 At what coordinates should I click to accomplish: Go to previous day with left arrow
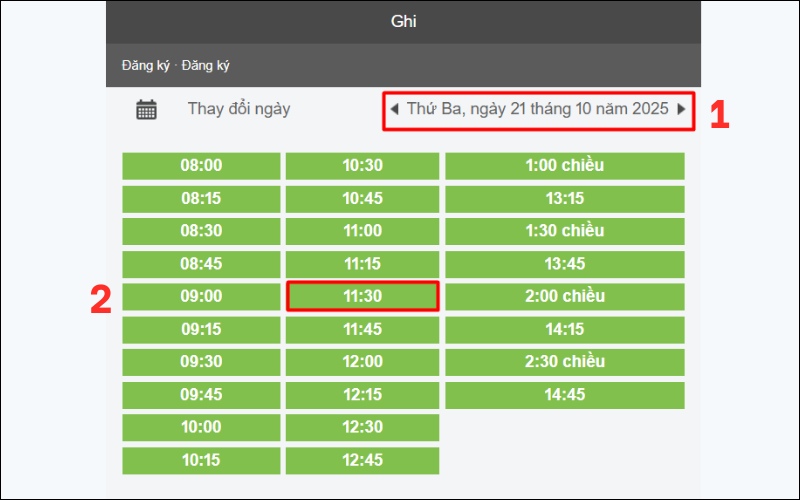click(394, 109)
